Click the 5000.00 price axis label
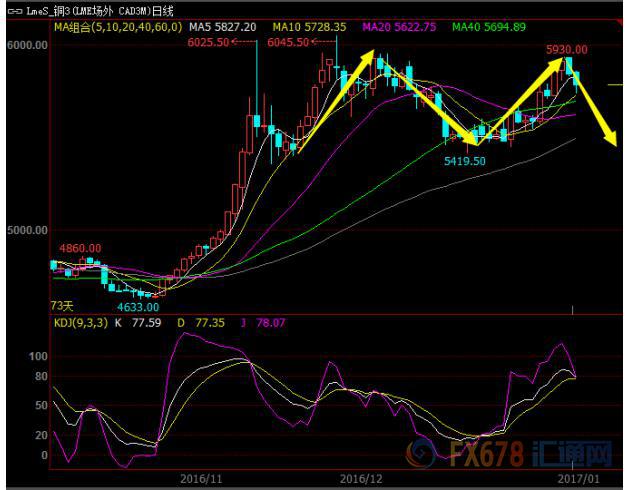The height and width of the screenshot is (490, 630). [x=27, y=230]
